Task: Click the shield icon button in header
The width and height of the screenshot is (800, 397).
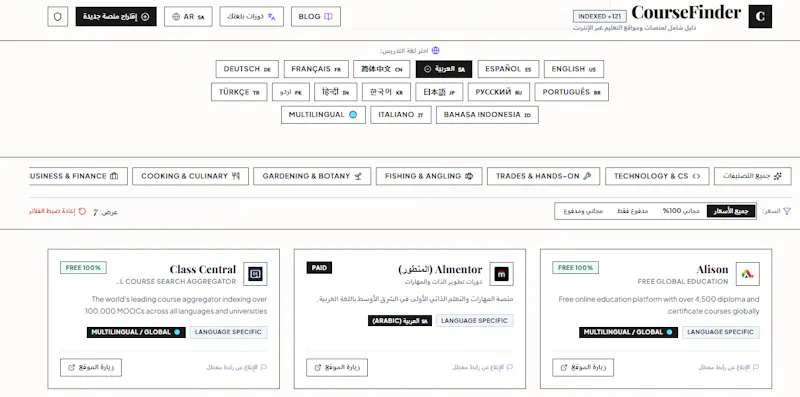Action: click(58, 16)
